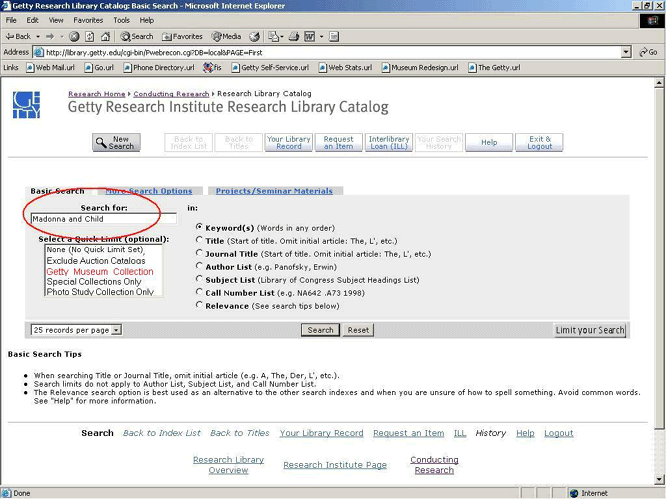This screenshot has height=499, width=666.
Task: Click the New Search magnifier button
Action: 116,143
